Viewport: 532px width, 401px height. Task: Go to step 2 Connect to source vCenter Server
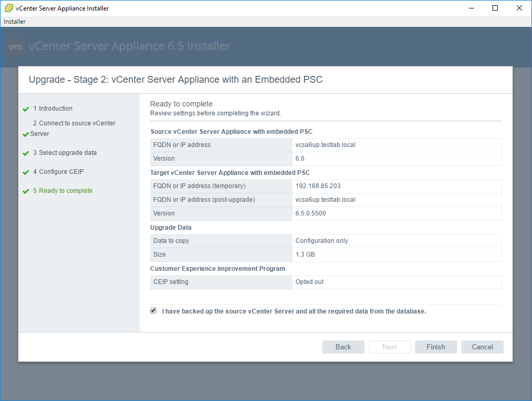[x=73, y=129]
